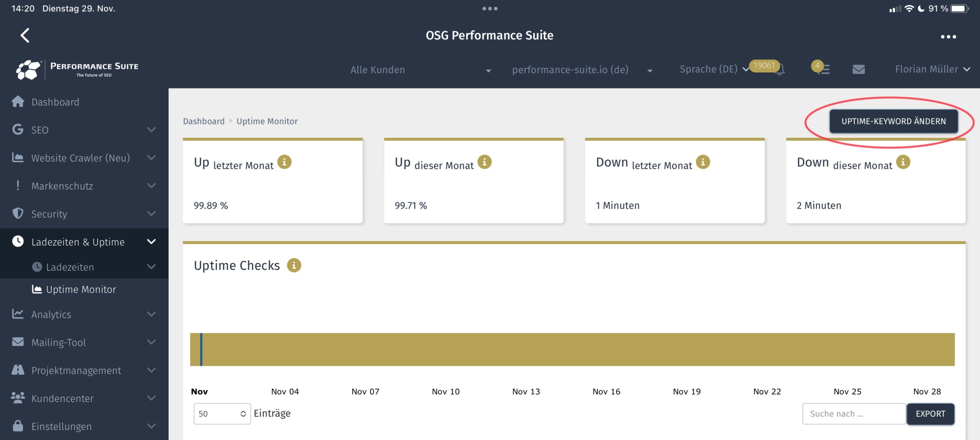Open Uptime Monitor in the sidebar
Screen dimensions: 980x440
84,290
